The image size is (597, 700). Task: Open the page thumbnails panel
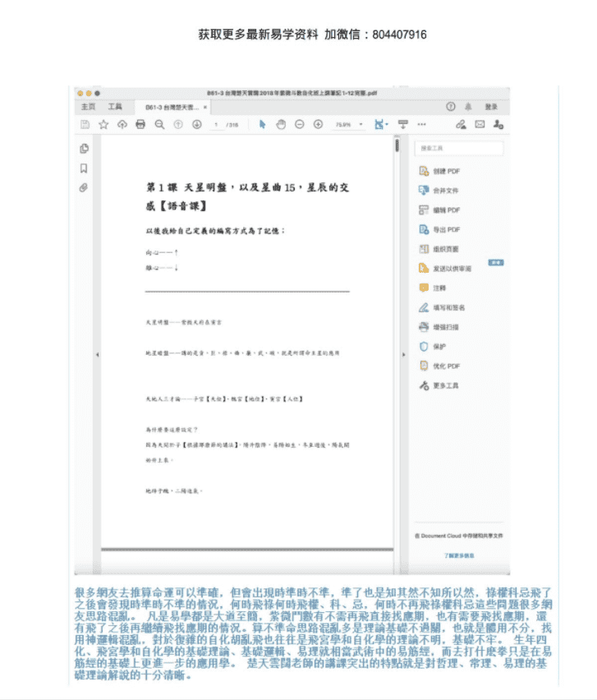tap(84, 149)
